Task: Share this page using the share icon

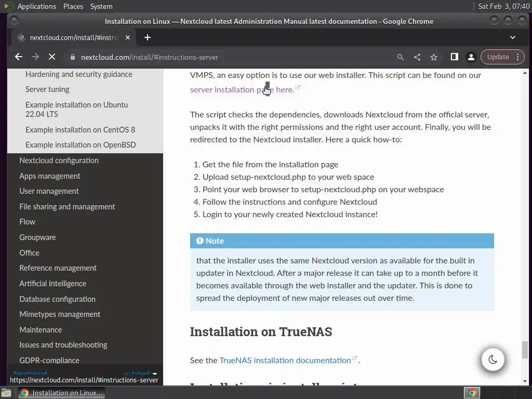Action: click(417, 57)
